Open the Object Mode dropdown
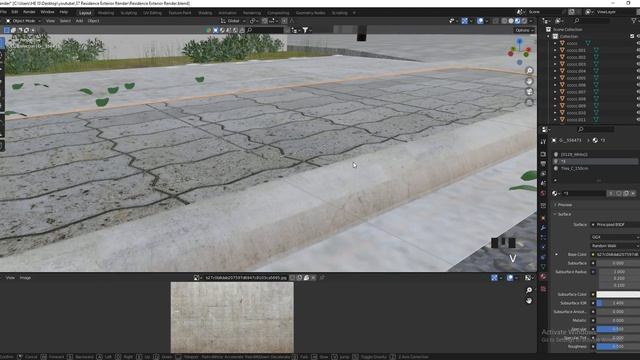Viewport: 640px width, 360px height. pos(23,21)
